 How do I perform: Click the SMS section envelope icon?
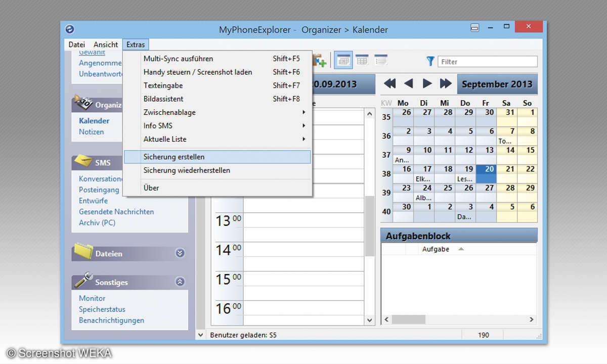coord(83,161)
